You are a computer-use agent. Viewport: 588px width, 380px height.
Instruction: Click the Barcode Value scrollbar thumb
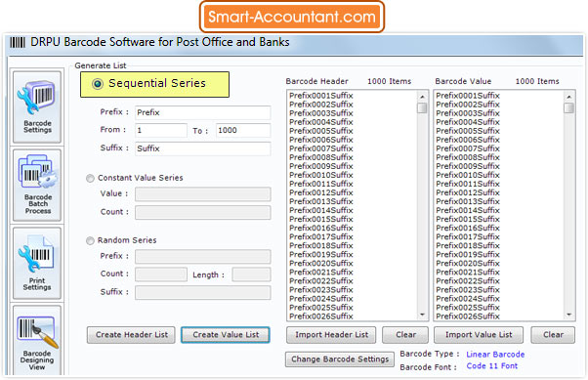pyautogui.click(x=568, y=107)
